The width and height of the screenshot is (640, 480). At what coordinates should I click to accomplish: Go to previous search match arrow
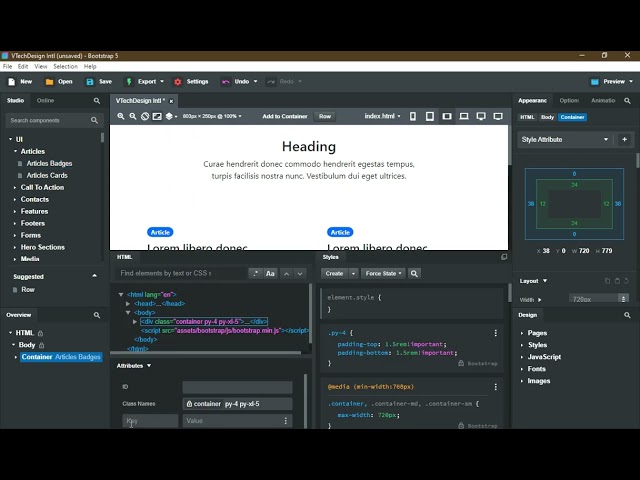click(x=287, y=273)
